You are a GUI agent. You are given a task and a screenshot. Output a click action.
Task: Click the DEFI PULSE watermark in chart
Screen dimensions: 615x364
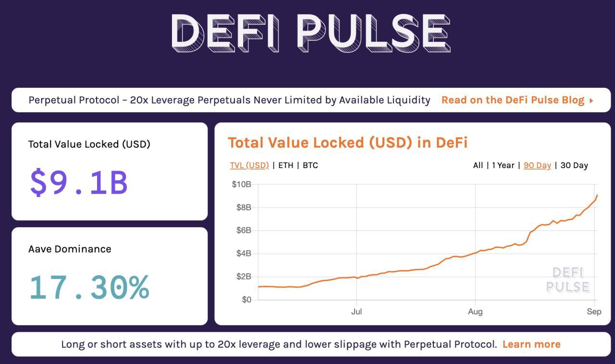click(567, 280)
